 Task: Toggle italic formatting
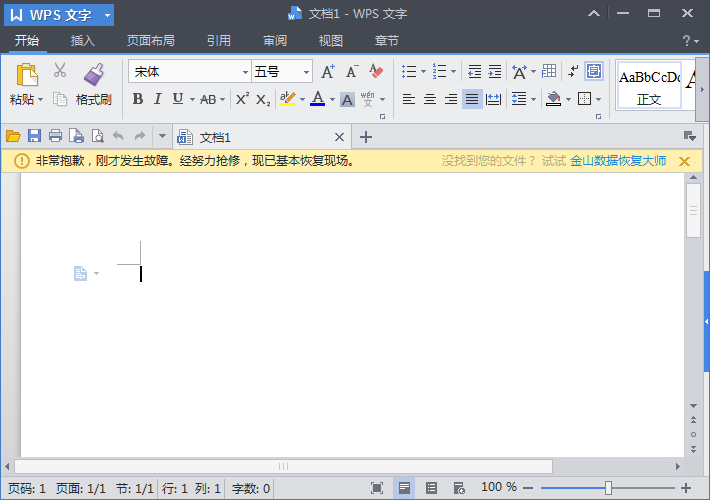pyautogui.click(x=157, y=99)
